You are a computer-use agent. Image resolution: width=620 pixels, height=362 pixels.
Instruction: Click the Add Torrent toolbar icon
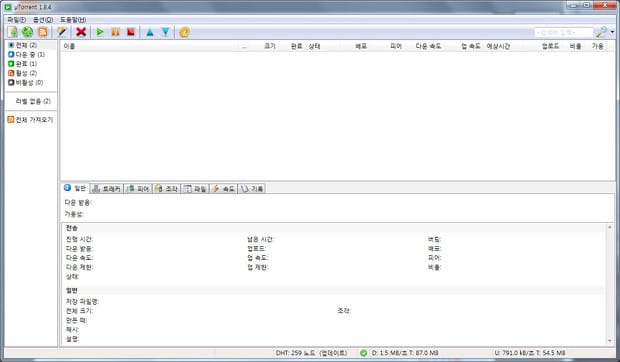pyautogui.click(x=13, y=32)
